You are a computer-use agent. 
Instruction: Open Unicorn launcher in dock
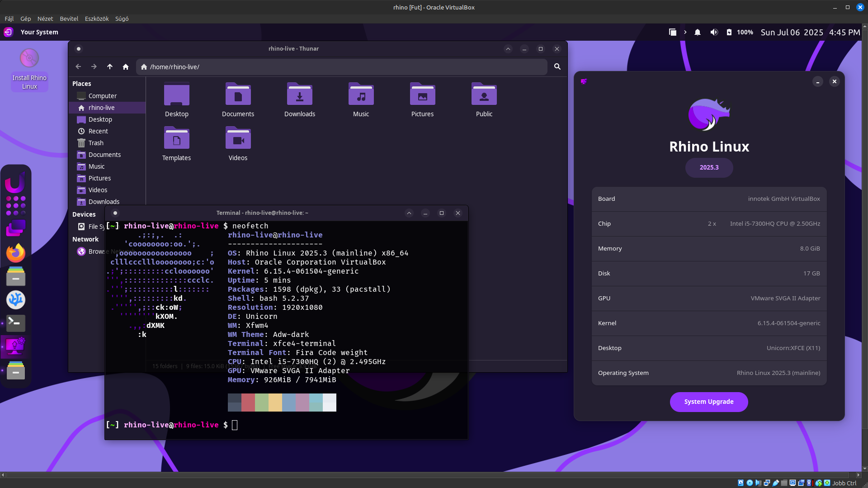click(15, 182)
